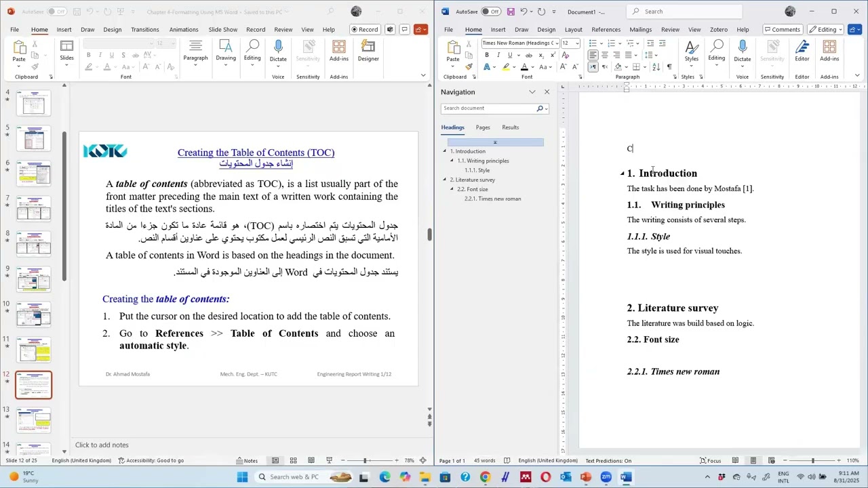Switch to Pages tab in Navigation pane
Screen dimensions: 868x488
coord(483,127)
